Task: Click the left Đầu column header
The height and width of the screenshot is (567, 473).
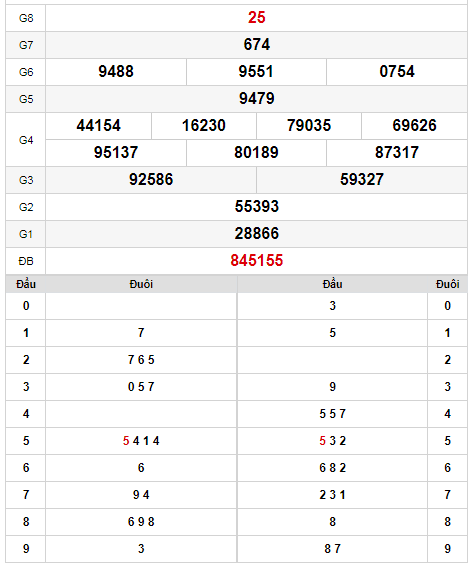Action: pos(26,284)
